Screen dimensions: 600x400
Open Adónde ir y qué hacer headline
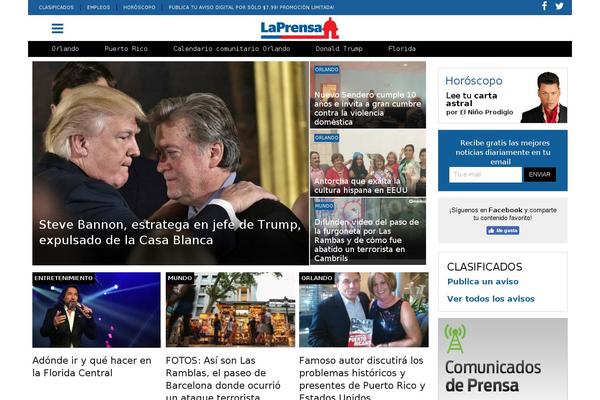tap(92, 366)
